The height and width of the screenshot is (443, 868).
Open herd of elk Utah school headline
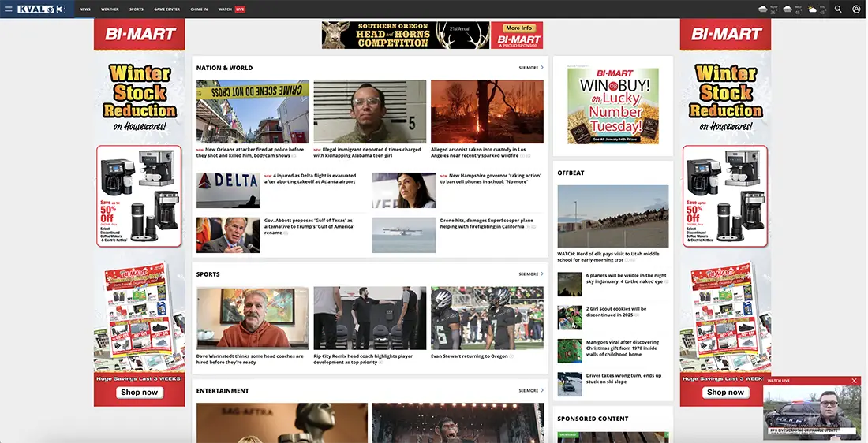(608, 257)
